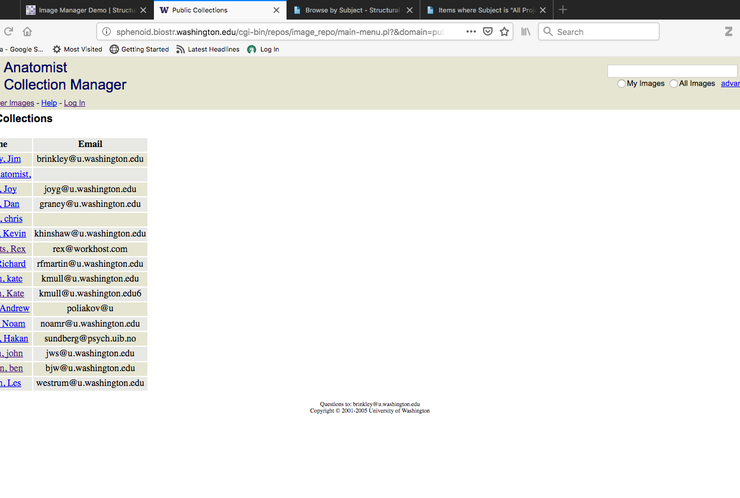The image size is (740, 498).
Task: Open Dan's collection link
Action: 10,204
